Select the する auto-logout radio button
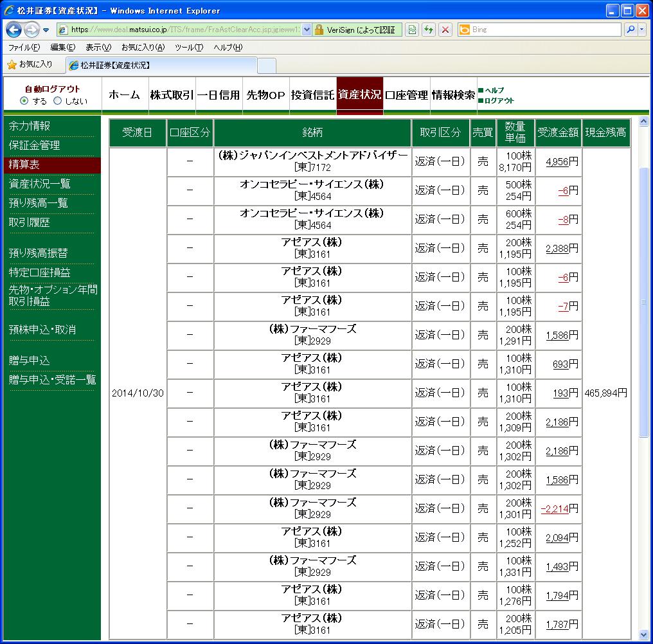 click(24, 101)
